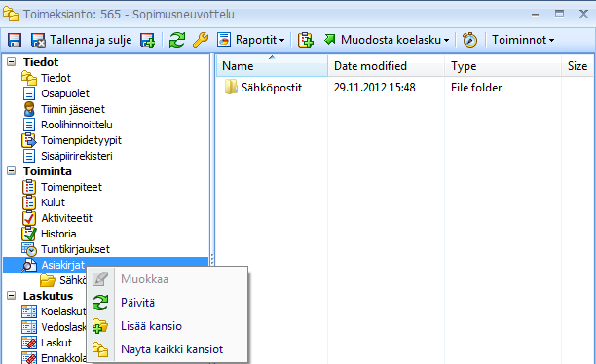Click the blue floppy Save icon
The height and width of the screenshot is (364, 596).
[15, 40]
